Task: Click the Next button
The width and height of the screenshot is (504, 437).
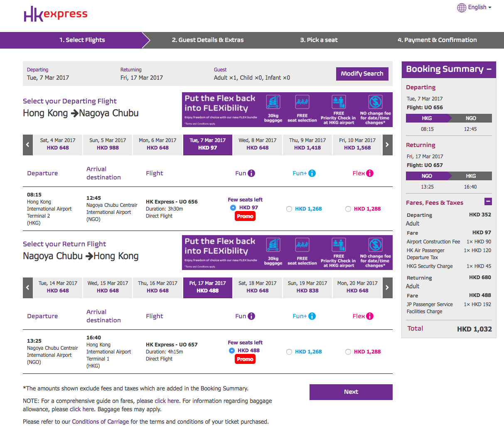Action: tap(351, 392)
